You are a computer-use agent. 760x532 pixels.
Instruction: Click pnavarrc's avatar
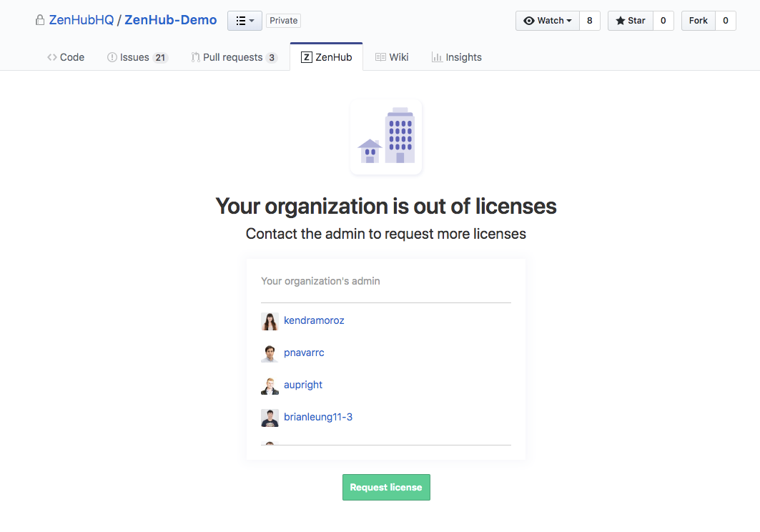(270, 353)
